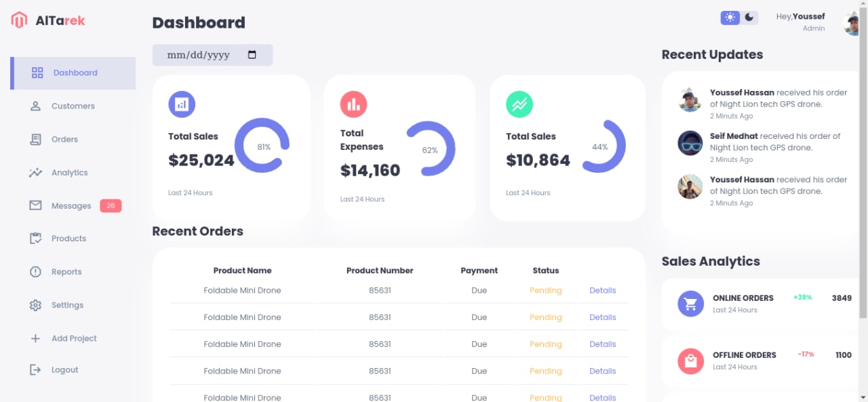Open Messages via its envelope icon
Viewport: 868px width, 402px height.
(x=35, y=205)
